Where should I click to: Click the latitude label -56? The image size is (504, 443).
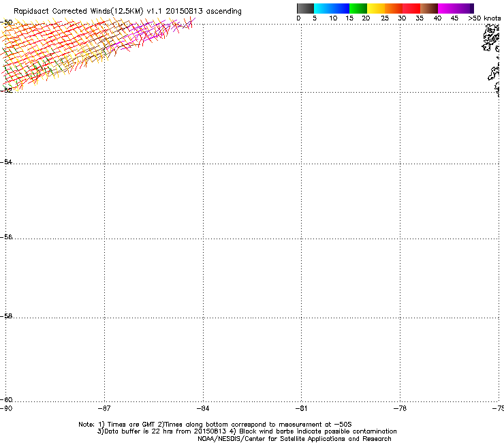[6, 236]
